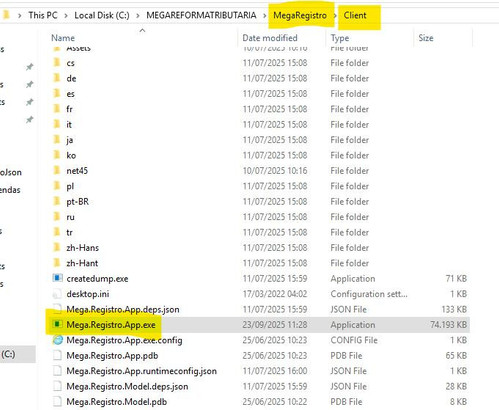This screenshot has width=499, height=410.
Task: Sort files by Type column header
Action: (340, 38)
